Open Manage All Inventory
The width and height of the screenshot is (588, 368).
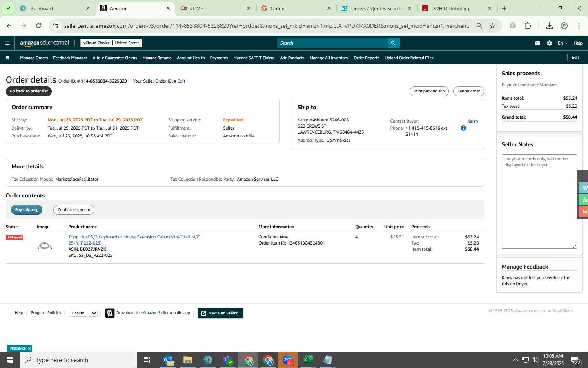click(x=329, y=58)
